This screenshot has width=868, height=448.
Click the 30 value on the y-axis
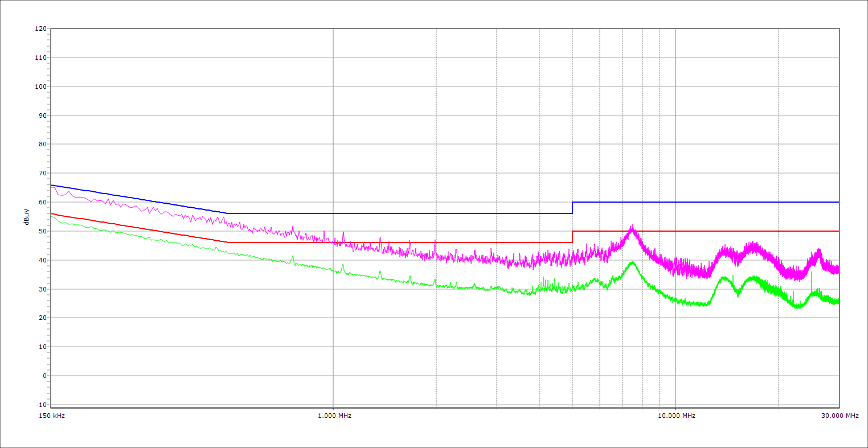click(42, 289)
